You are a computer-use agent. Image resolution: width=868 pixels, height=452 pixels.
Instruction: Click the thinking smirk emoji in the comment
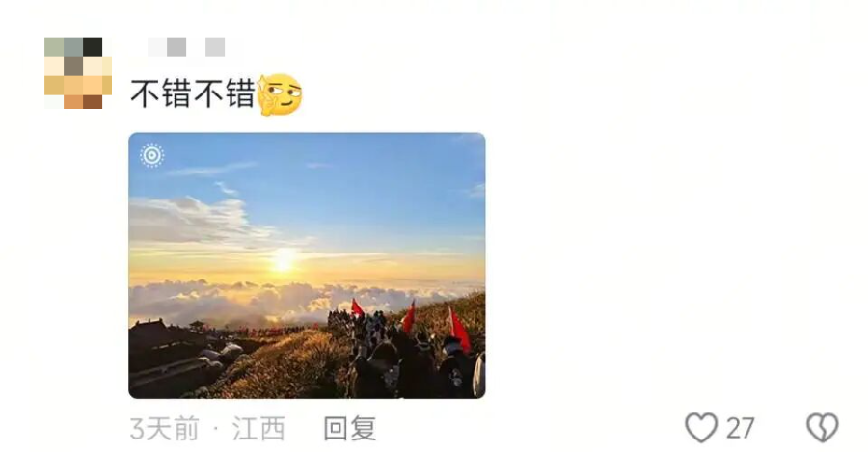(281, 94)
